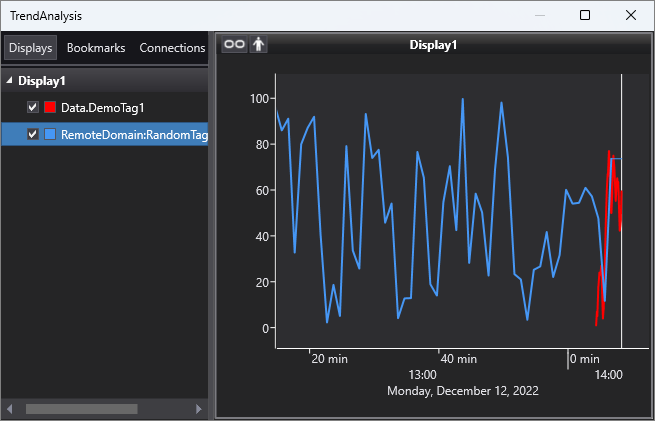This screenshot has height=421, width=655.
Task: Uncheck the Data.DemoTag1 checkbox
Action: 33,107
